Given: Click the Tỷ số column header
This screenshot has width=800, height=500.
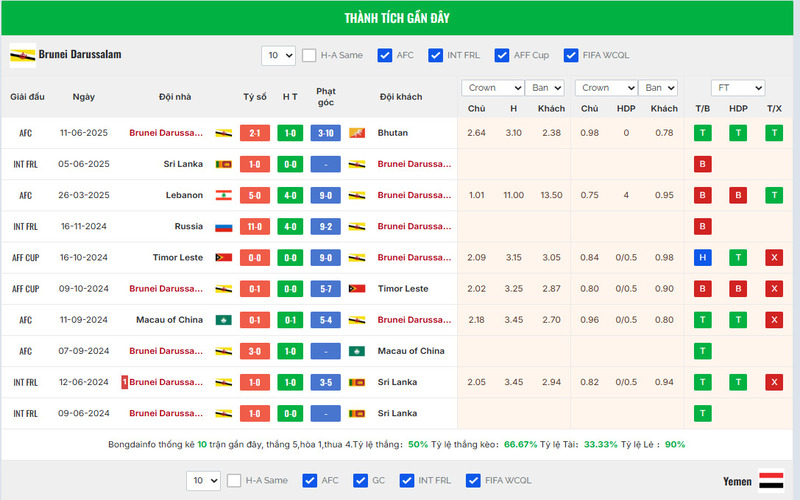Looking at the screenshot, I should pos(255,97).
